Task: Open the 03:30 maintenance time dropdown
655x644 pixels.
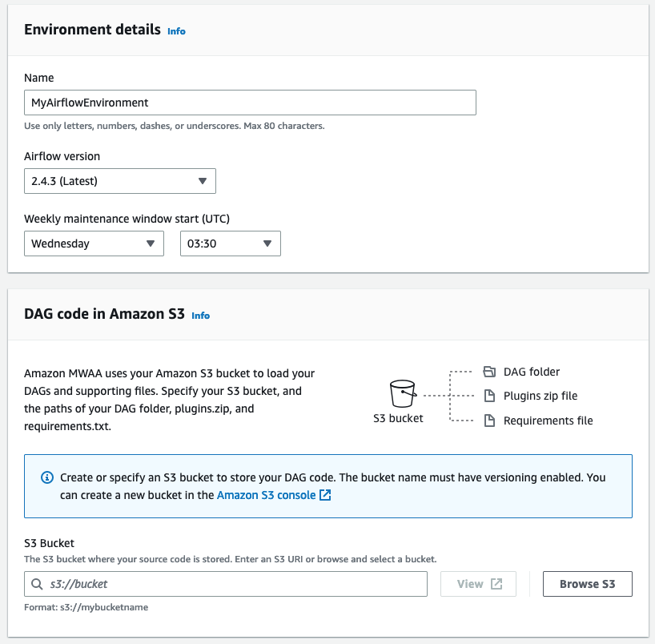Action: [x=230, y=244]
